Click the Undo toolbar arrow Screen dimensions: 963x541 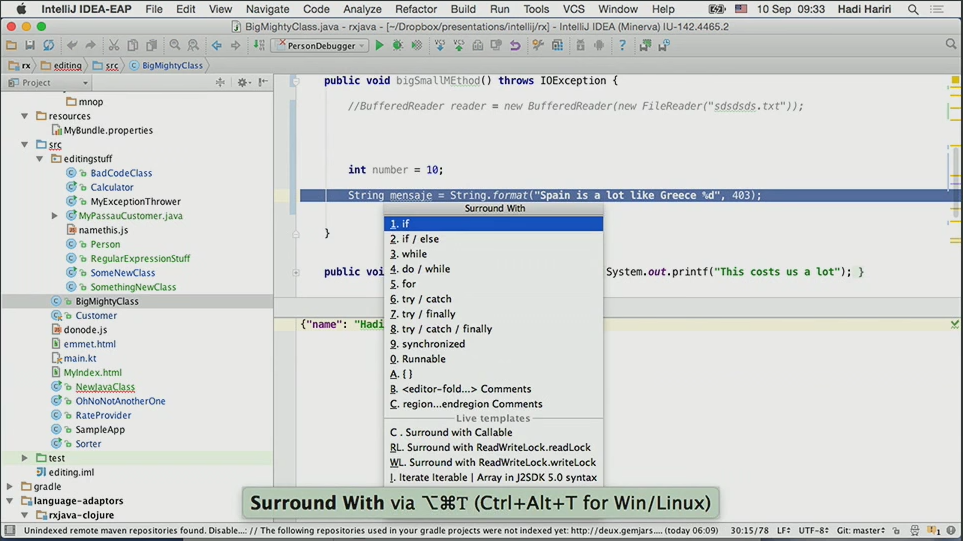pos(72,45)
